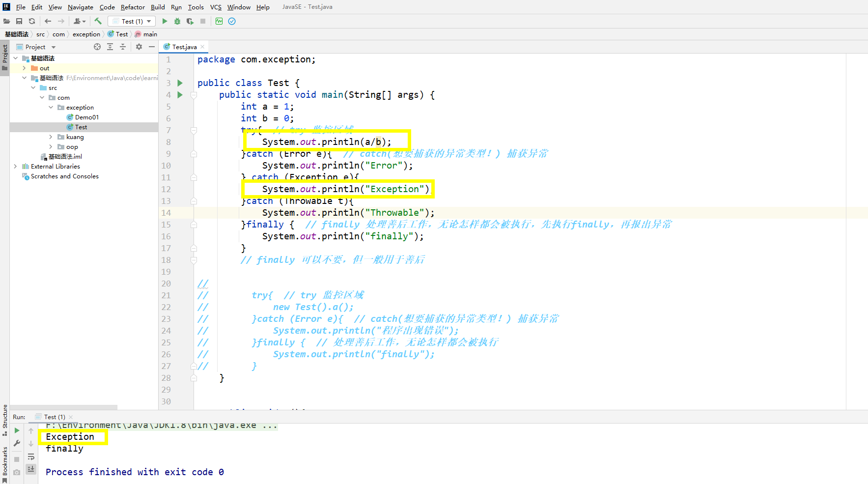Click the exception breadcrumb in navigation bar
This screenshot has height=484, width=868.
coord(86,34)
